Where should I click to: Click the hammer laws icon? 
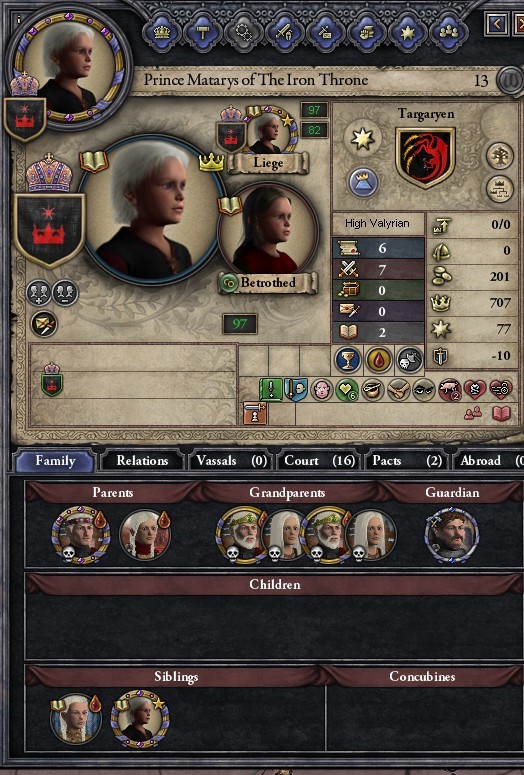pyautogui.click(x=203, y=33)
